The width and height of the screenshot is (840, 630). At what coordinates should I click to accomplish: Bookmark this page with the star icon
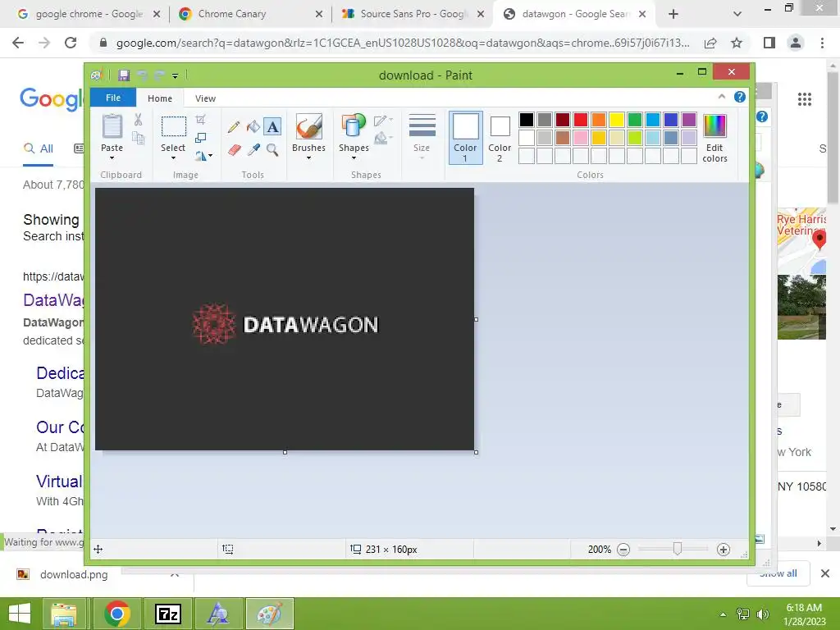[737, 43]
